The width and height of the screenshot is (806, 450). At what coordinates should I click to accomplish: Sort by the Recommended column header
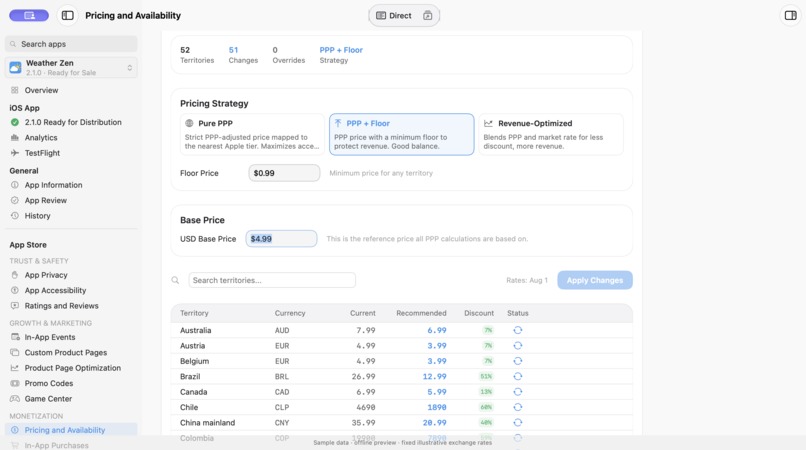[421, 313]
